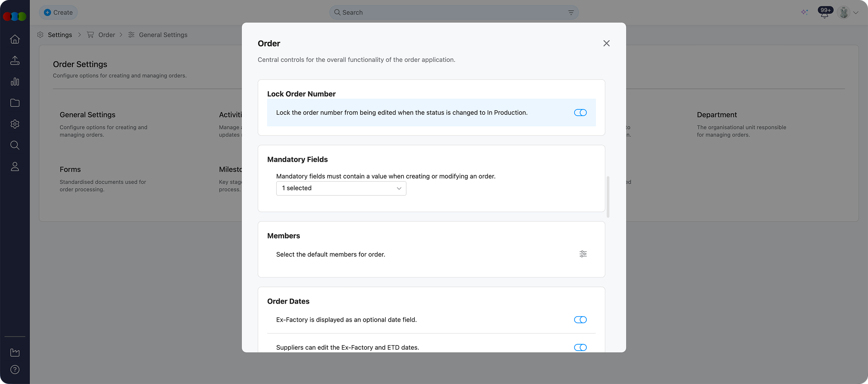Viewport: 868px width, 384px height.
Task: Click the Order breadcrumb item
Action: (107, 35)
